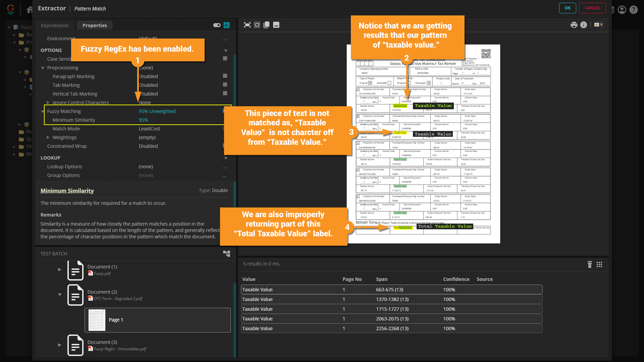Expand the Weightings property

point(48,137)
